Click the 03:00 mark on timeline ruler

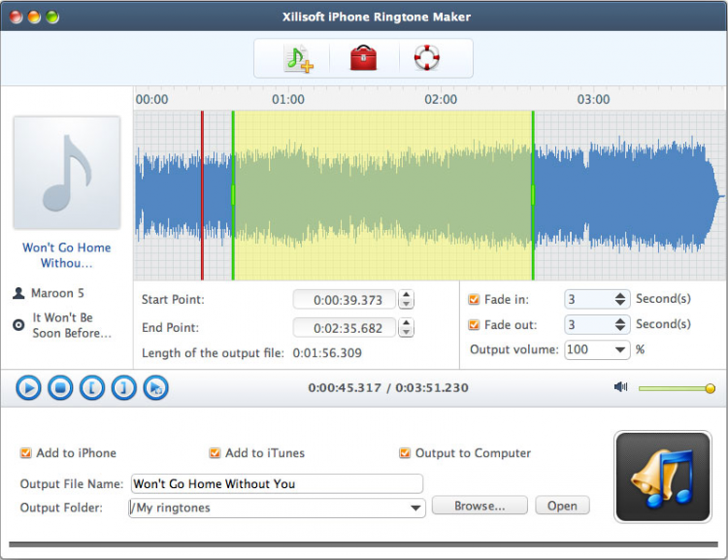click(x=593, y=99)
